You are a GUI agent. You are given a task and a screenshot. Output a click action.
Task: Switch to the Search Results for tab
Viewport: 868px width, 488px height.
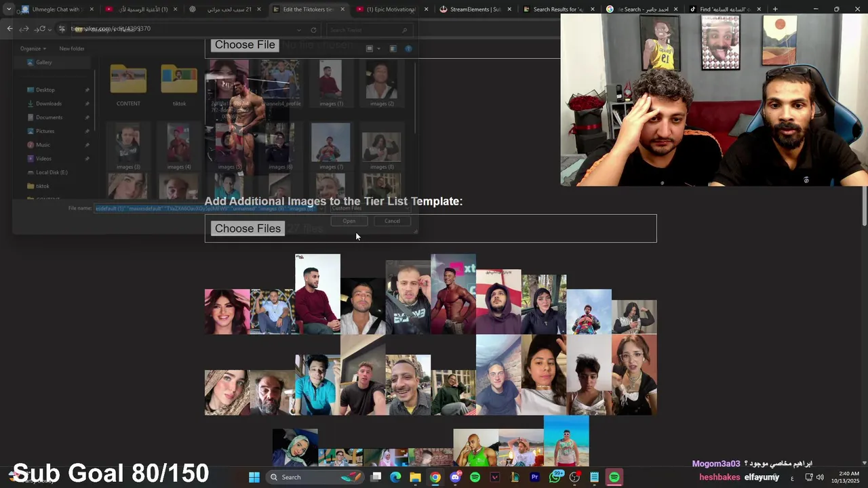click(559, 9)
